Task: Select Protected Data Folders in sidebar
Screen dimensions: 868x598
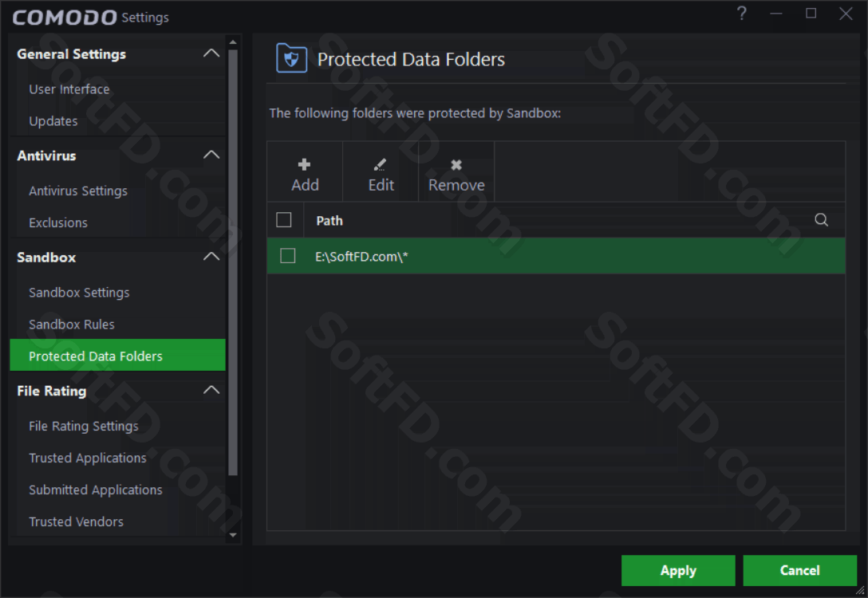Action: (117, 355)
